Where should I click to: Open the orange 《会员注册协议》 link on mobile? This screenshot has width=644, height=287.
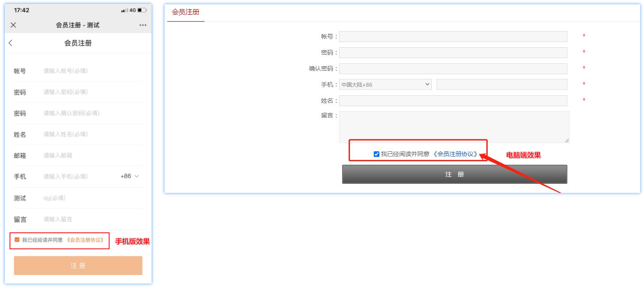(85, 240)
